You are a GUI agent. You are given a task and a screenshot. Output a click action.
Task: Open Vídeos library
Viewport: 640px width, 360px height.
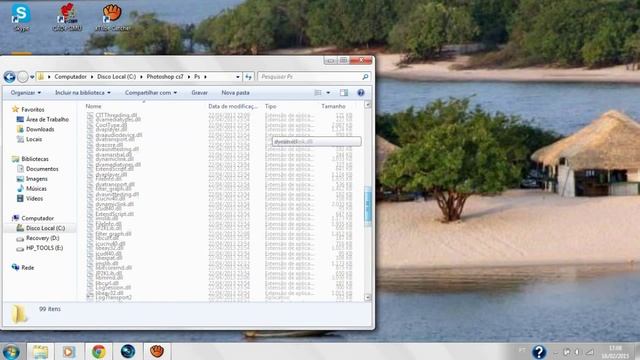pyautogui.click(x=34, y=198)
